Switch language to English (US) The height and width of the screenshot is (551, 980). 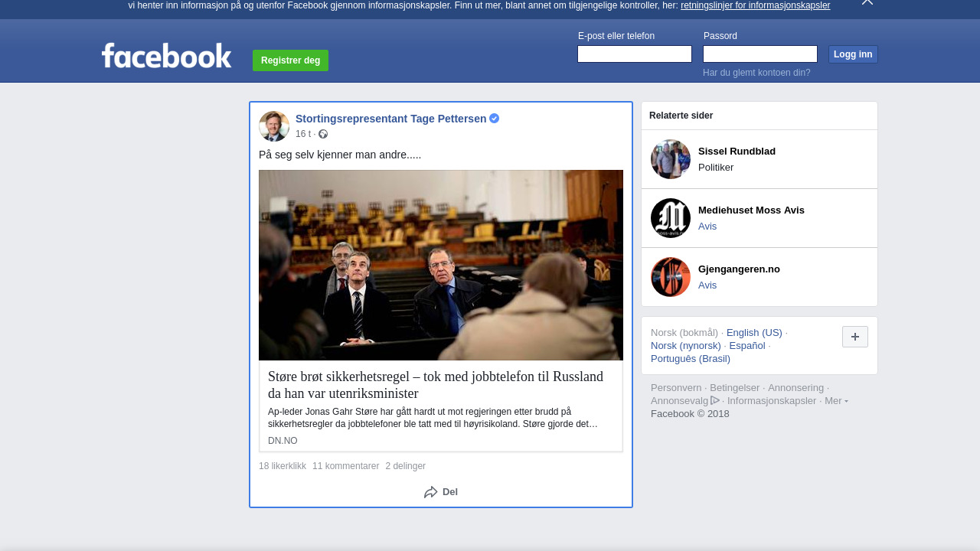pos(754,332)
